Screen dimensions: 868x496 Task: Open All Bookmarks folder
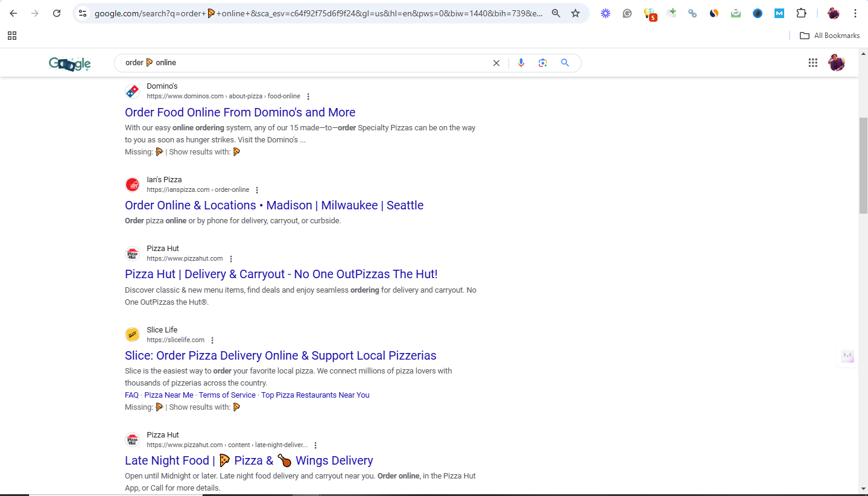[x=829, y=36]
